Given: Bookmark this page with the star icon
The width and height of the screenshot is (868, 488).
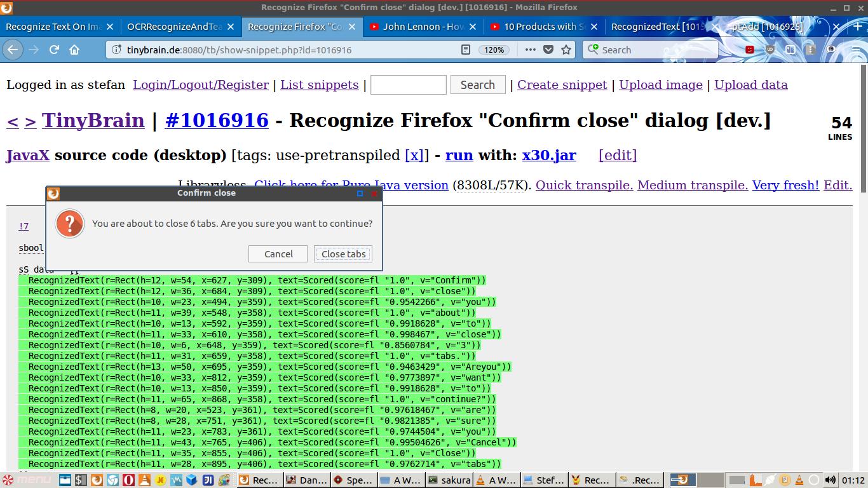Looking at the screenshot, I should click(x=566, y=50).
